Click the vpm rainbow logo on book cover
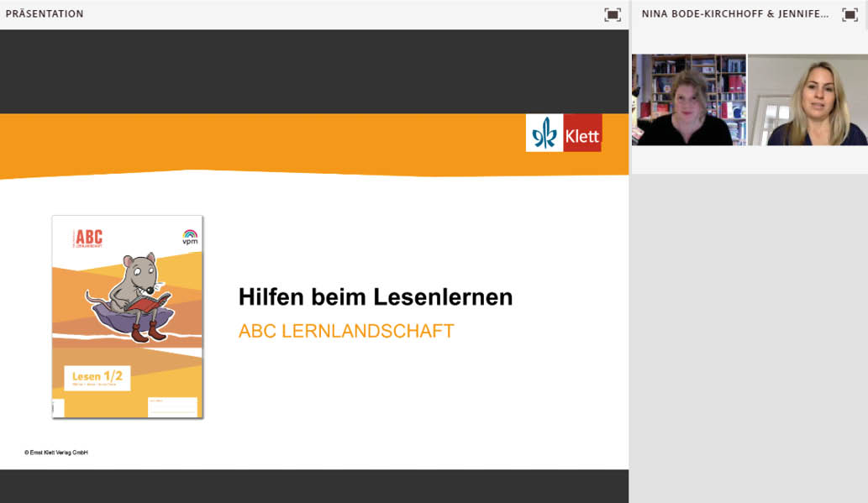The width and height of the screenshot is (868, 503). [190, 237]
